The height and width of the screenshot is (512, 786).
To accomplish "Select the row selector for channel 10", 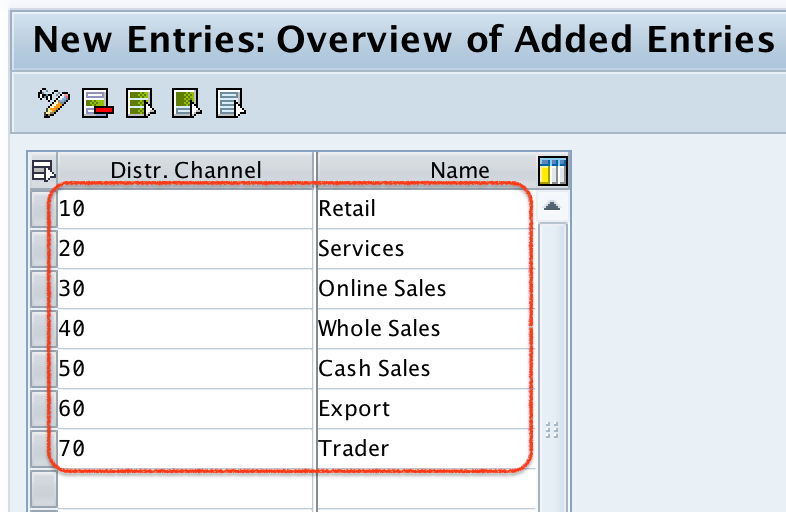I will pyautogui.click(x=44, y=209).
